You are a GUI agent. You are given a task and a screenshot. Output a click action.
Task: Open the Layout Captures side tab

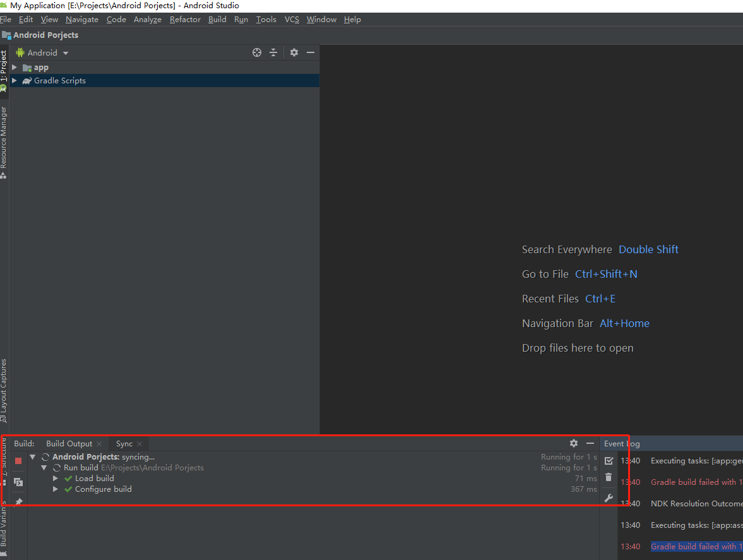tap(4, 390)
